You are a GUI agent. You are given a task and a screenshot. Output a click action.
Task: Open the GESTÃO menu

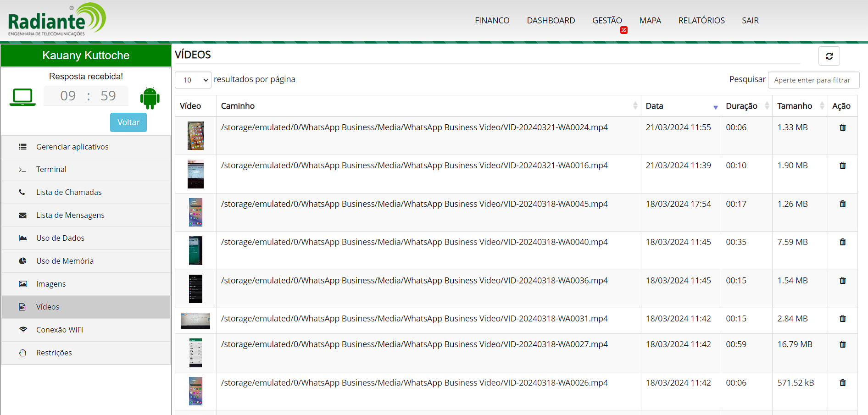tap(606, 21)
